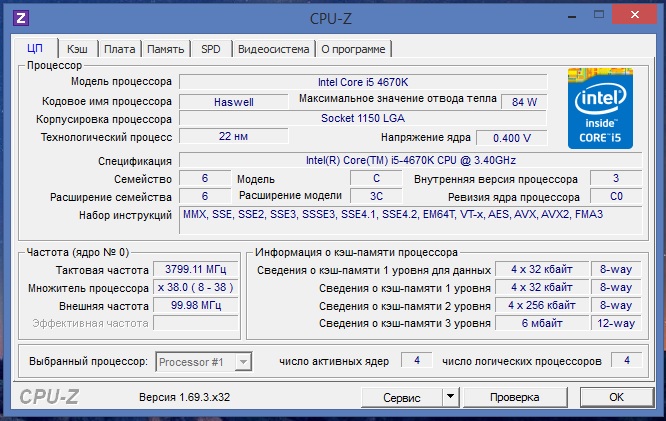Select the ЦП tab

coord(35,48)
